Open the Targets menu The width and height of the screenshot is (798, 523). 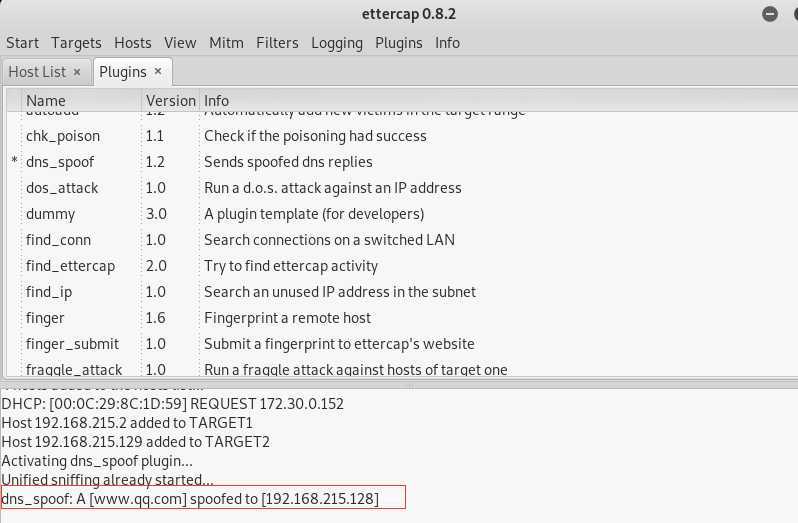tap(76, 43)
